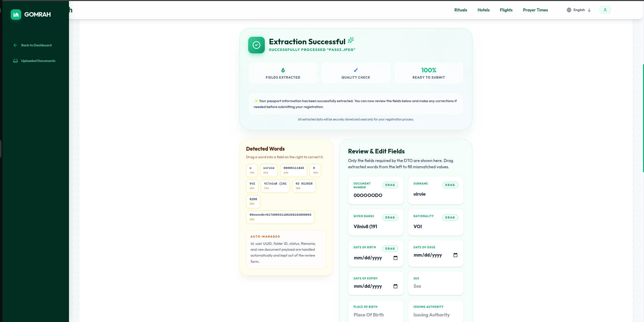Image resolution: width=644 pixels, height=322 pixels.
Task: Click the green checkmark success badge
Action: click(256, 45)
